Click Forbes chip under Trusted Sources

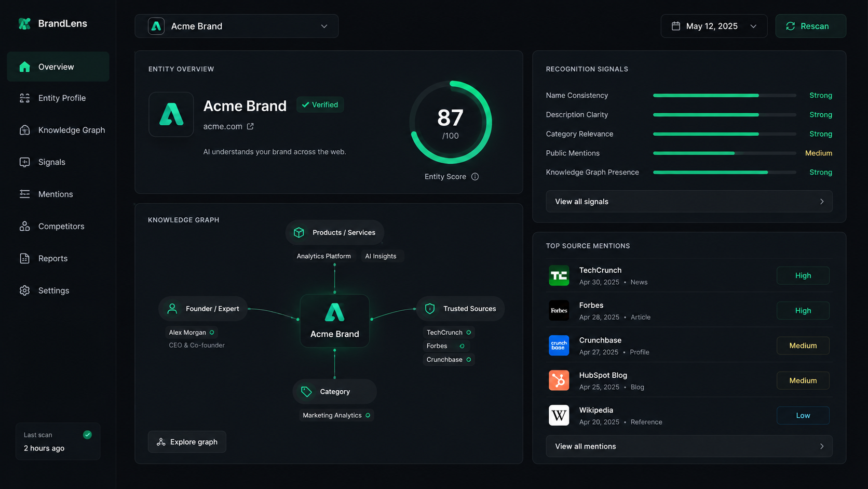[445, 346]
